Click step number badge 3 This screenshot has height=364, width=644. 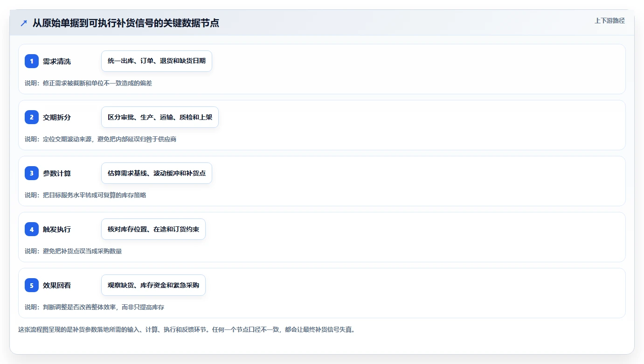coord(32,173)
